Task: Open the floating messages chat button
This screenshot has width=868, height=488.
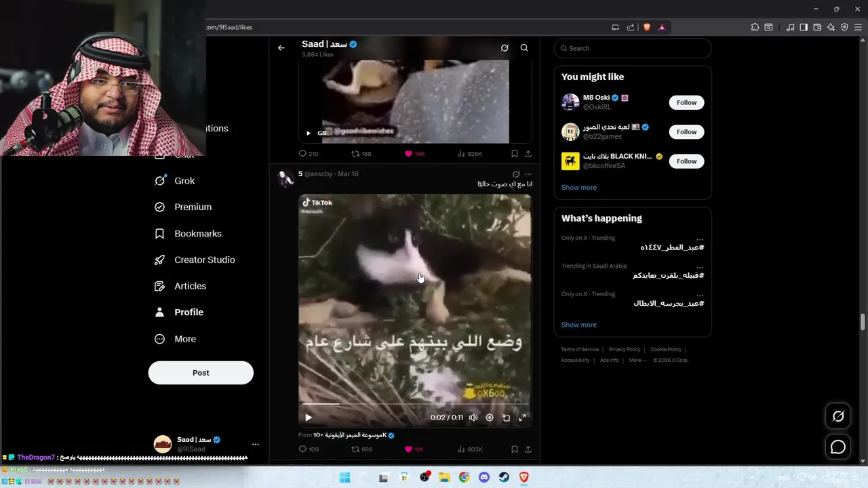Action: point(838,447)
